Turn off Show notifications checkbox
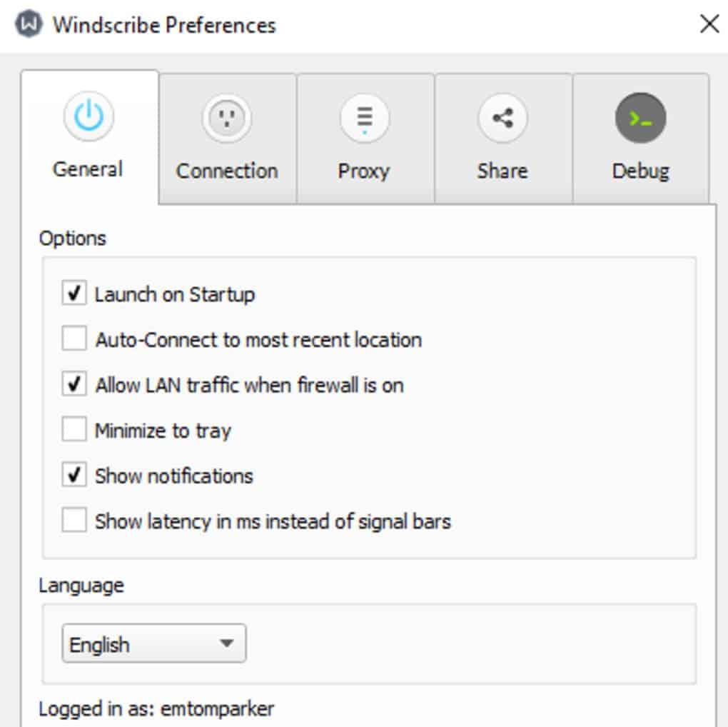The width and height of the screenshot is (728, 727). pos(74,476)
